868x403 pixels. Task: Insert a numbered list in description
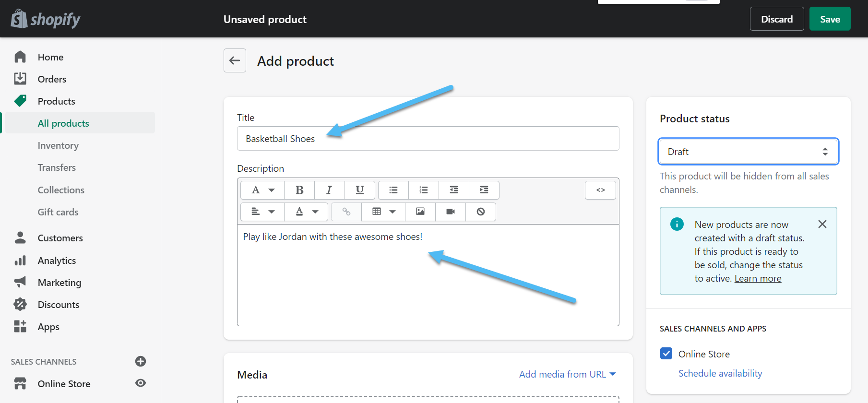coord(423,190)
